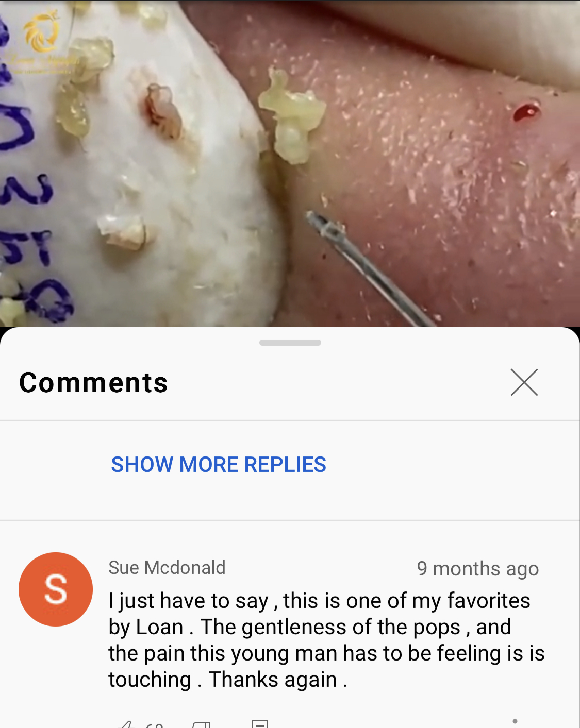This screenshot has height=728, width=580.
Task: Grab the gray panel drag handle
Action: click(x=290, y=343)
